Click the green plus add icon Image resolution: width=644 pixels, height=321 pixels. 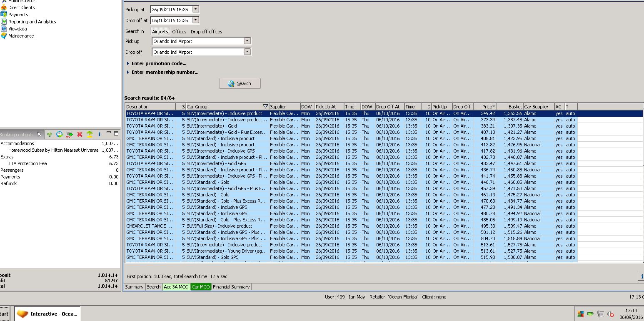50,134
